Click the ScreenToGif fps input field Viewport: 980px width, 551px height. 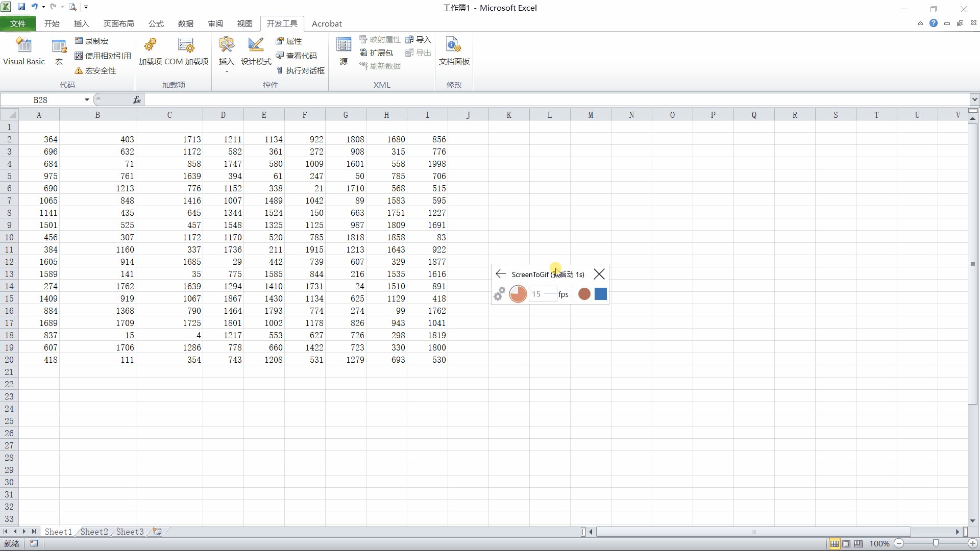[541, 294]
